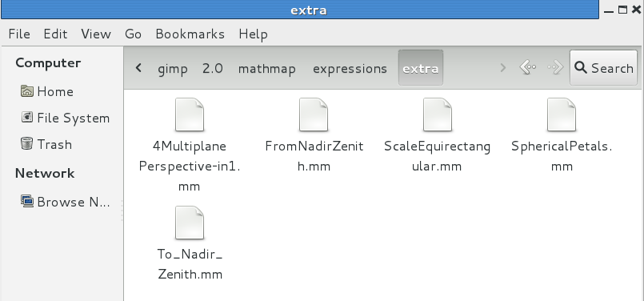Click the SphericalPetals.mm file name

coord(562,156)
